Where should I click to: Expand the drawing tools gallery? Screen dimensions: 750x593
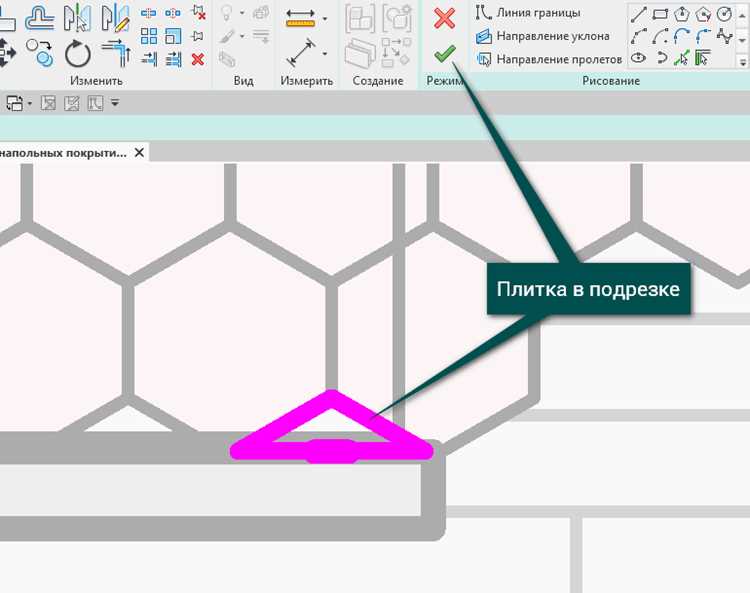(x=742, y=62)
